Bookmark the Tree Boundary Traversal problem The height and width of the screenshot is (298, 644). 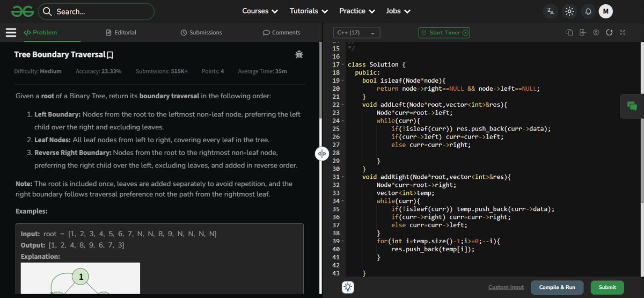(x=110, y=55)
